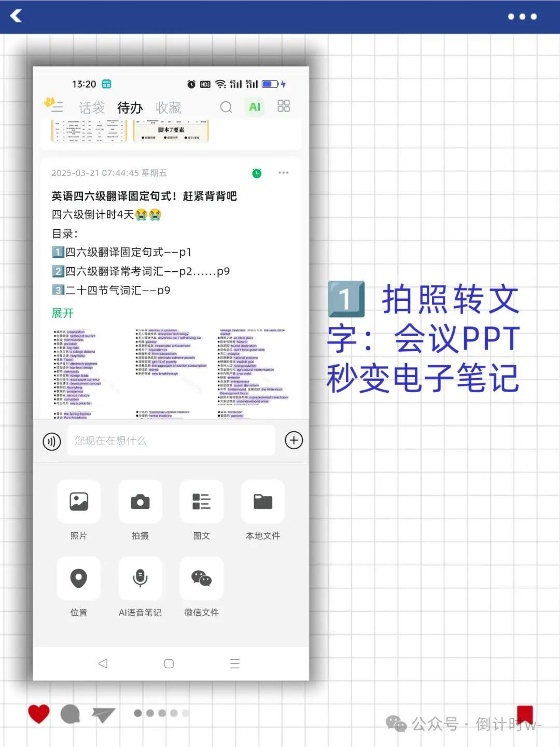Collapse attachment panel with plus button
The height and width of the screenshot is (747, 560).
coord(294,440)
